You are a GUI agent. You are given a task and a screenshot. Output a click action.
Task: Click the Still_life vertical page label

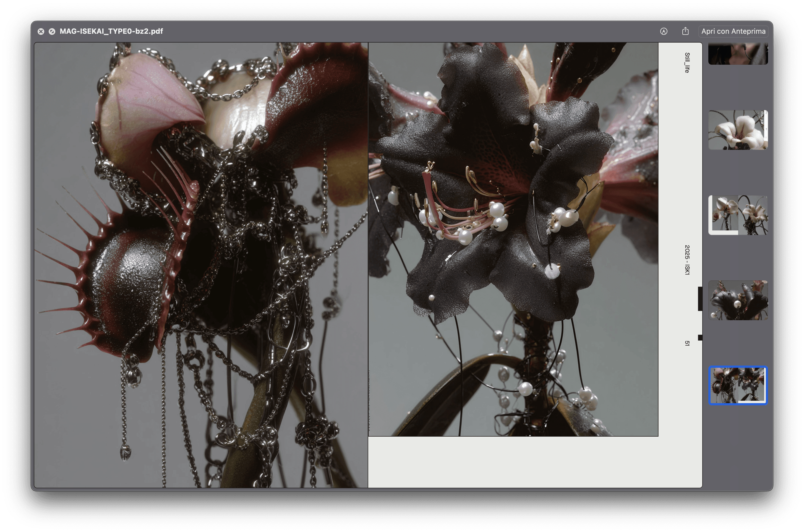(687, 62)
